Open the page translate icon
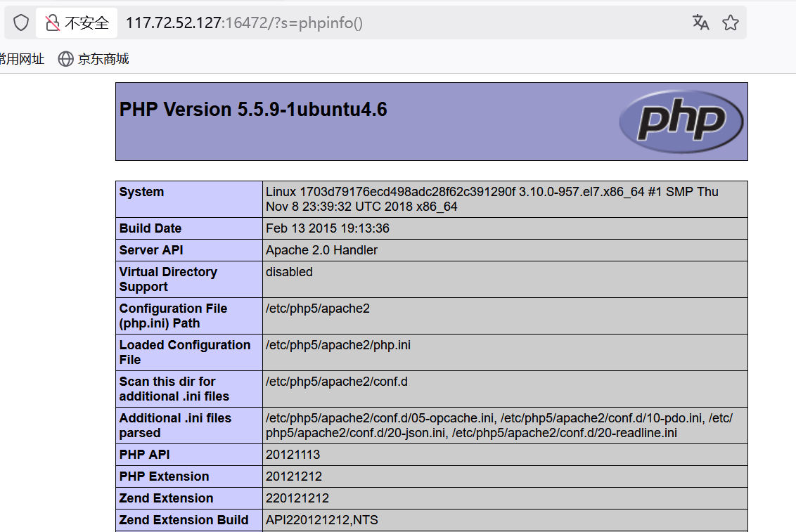Screen dimensions: 796x532 (x=700, y=22)
